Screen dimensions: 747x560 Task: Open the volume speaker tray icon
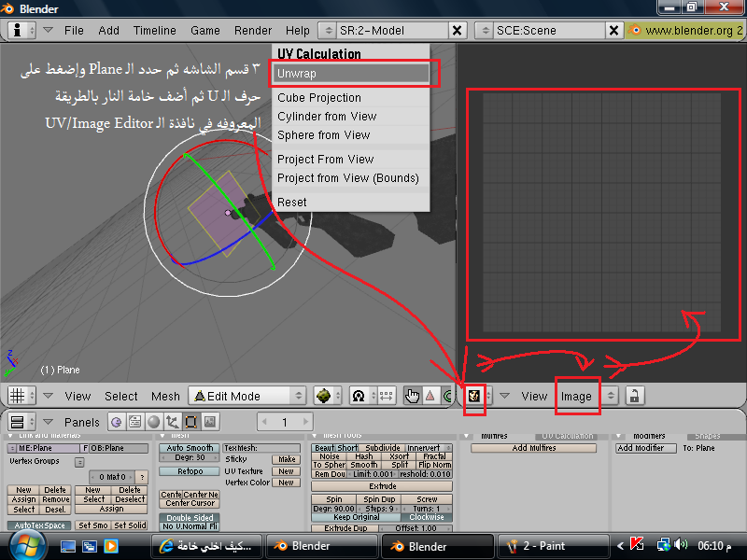[682, 544]
